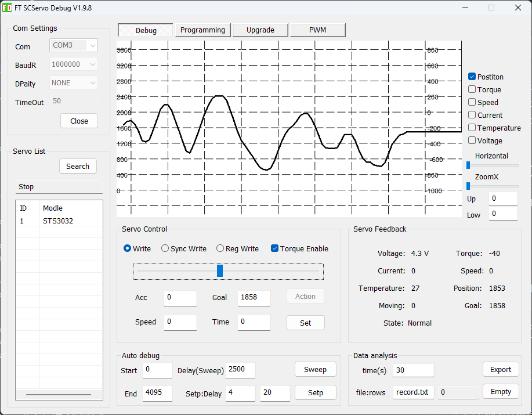Click the FT SCServo app icon in title bar
This screenshot has height=415, width=532.
6,8
